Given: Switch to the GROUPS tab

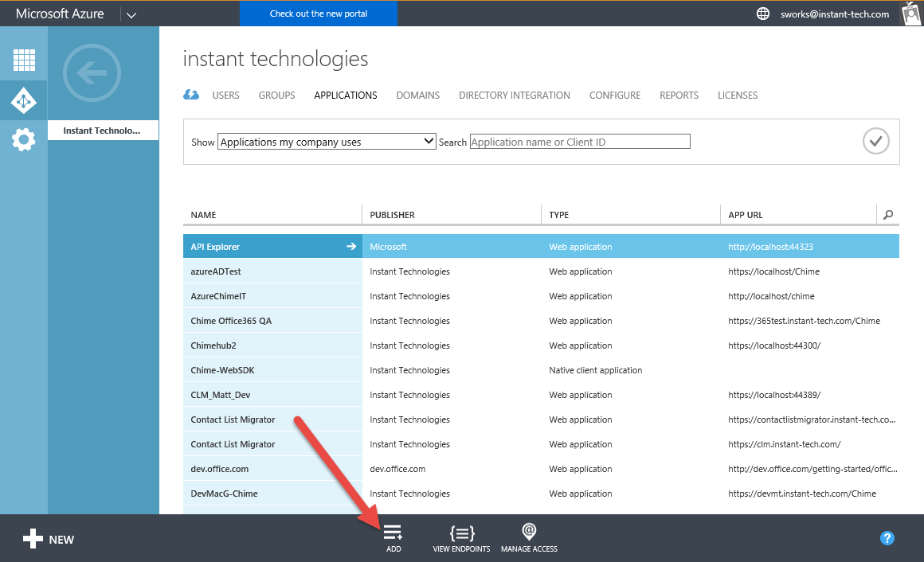Looking at the screenshot, I should coord(276,95).
